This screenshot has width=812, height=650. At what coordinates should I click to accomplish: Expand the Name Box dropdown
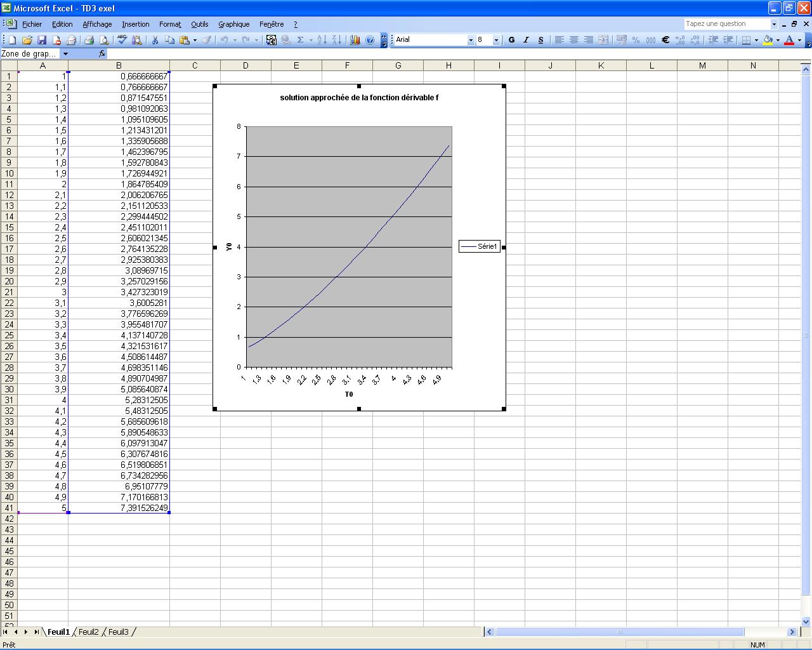[65, 54]
